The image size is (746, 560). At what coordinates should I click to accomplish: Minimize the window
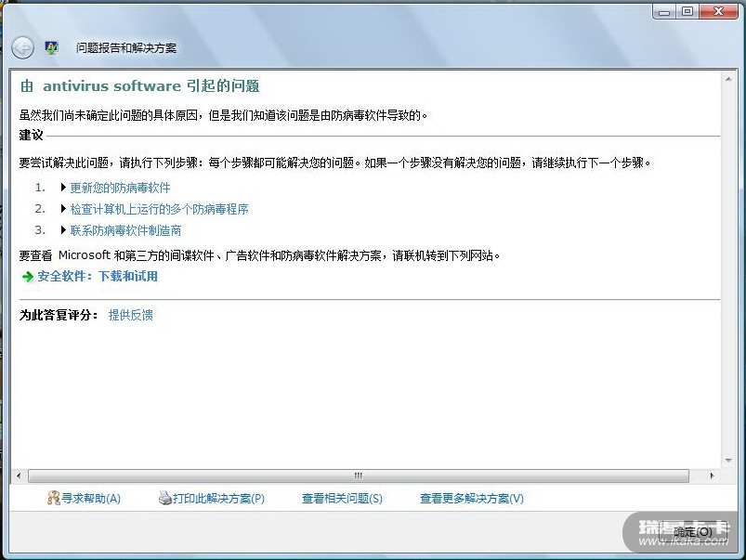[664, 11]
